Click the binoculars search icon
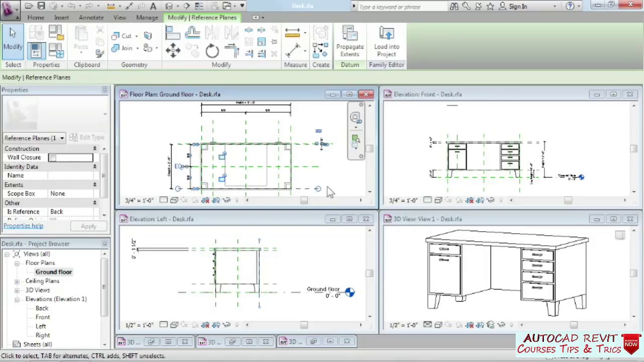The image size is (644, 362). coord(454,7)
